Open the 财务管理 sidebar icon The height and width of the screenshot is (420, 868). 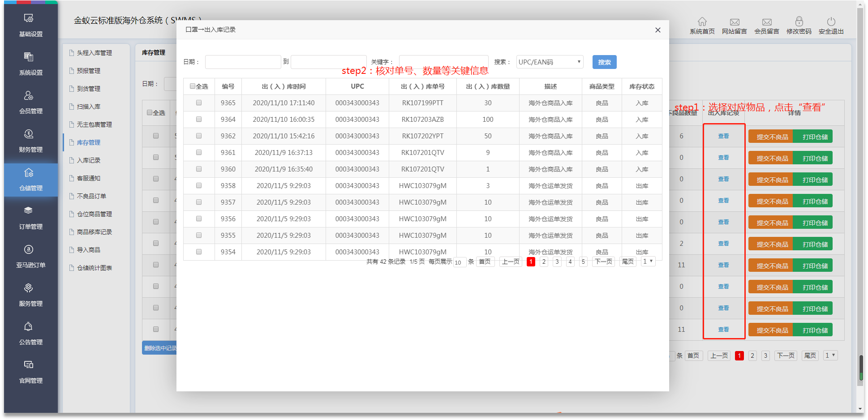pyautogui.click(x=29, y=134)
